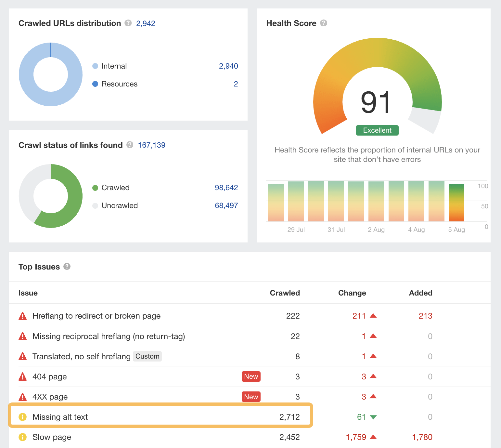Click the warning icon for Hreflang to redirect or broken page

coord(22,316)
